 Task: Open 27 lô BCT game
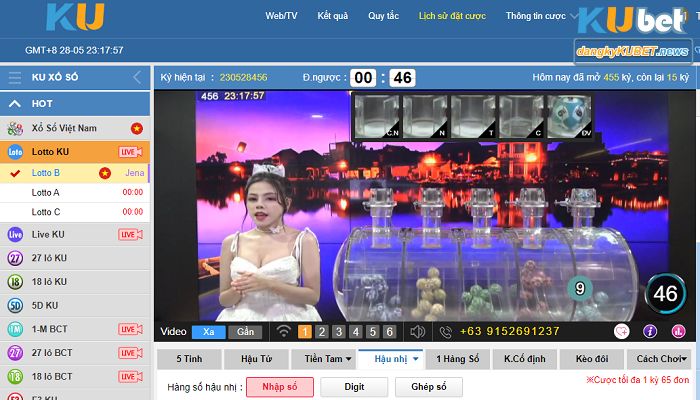pos(75,353)
